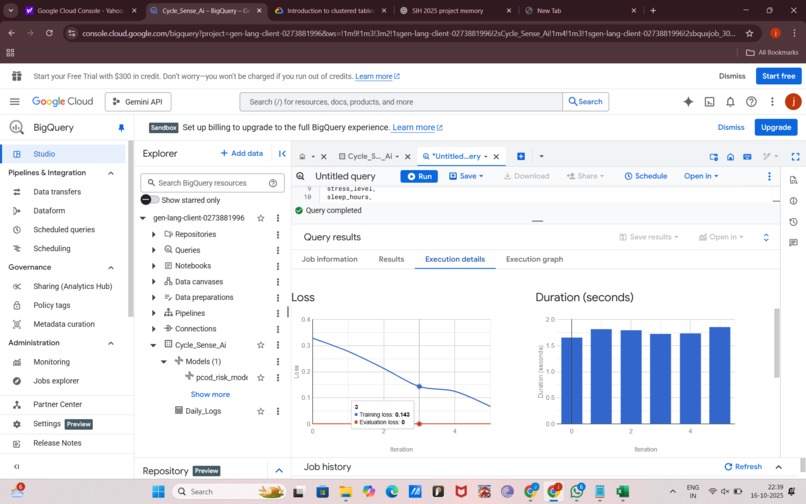The height and width of the screenshot is (504, 806).
Task: Close the Cycle_S..._Ai editor tab
Action: 408,157
